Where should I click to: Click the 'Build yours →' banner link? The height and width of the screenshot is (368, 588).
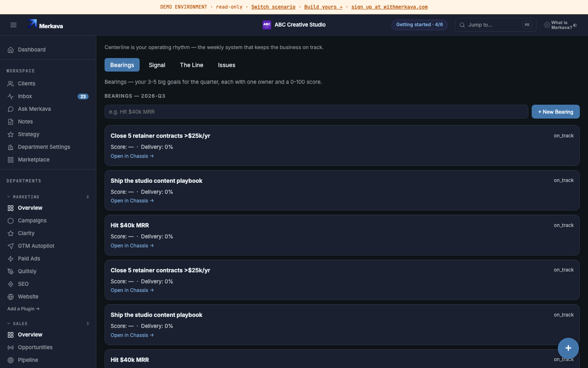tap(323, 7)
